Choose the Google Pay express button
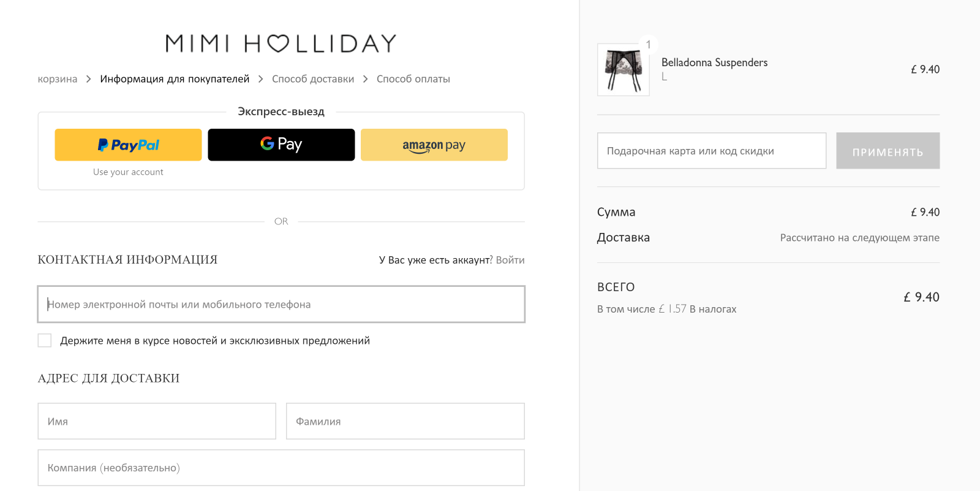Viewport: 980px width, 491px height. tap(281, 145)
